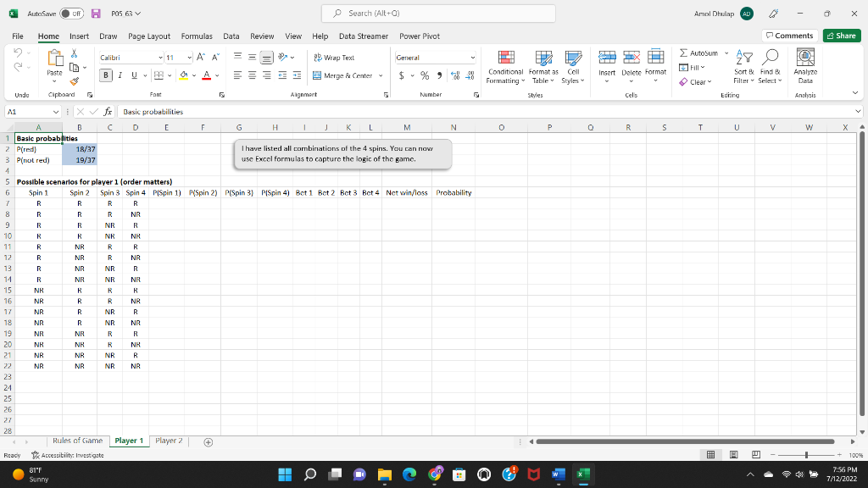Open Fill dropdown in Editing group
This screenshot has height=488, width=868.
692,68
